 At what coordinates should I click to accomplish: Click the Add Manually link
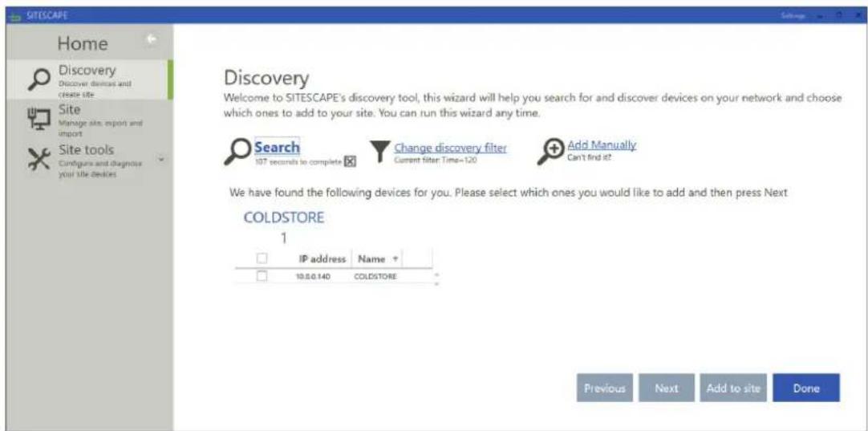pos(602,145)
